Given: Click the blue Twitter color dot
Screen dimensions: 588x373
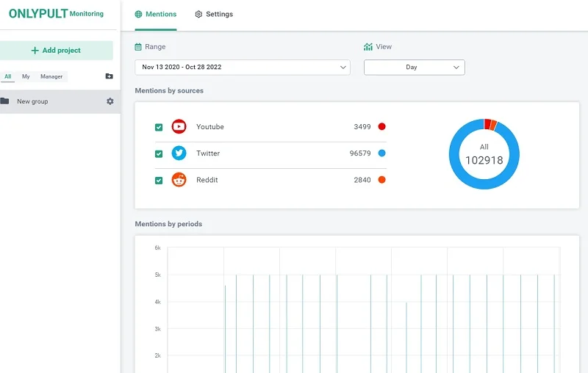Looking at the screenshot, I should (381, 153).
